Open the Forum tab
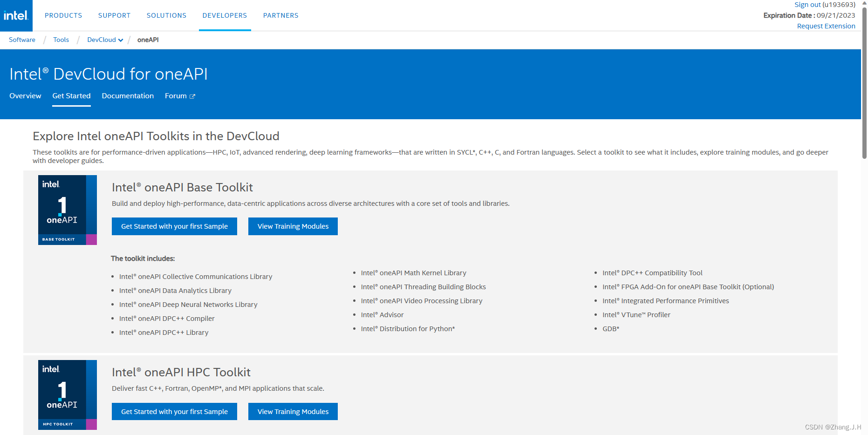 (x=176, y=95)
